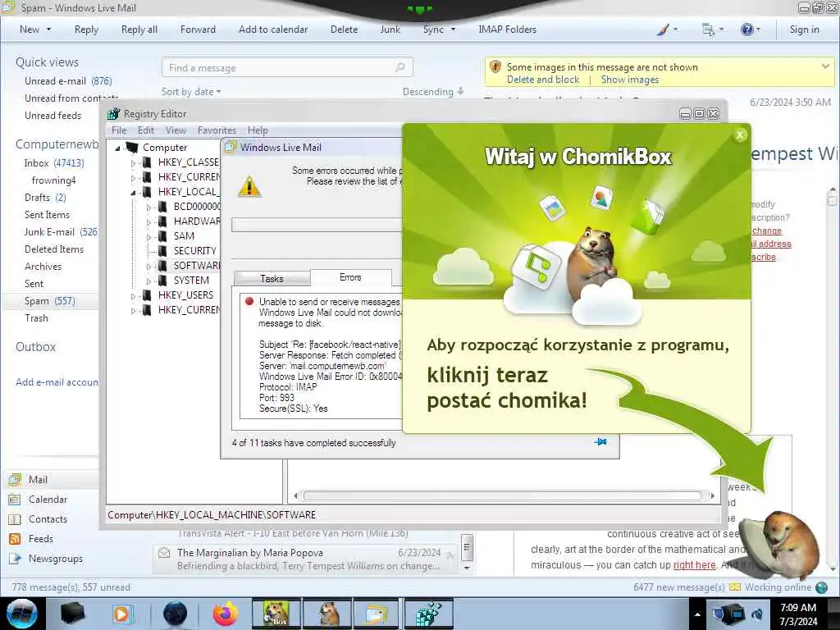Click Add e-mail account link
Image resolution: width=840 pixels, height=630 pixels.
click(x=57, y=382)
